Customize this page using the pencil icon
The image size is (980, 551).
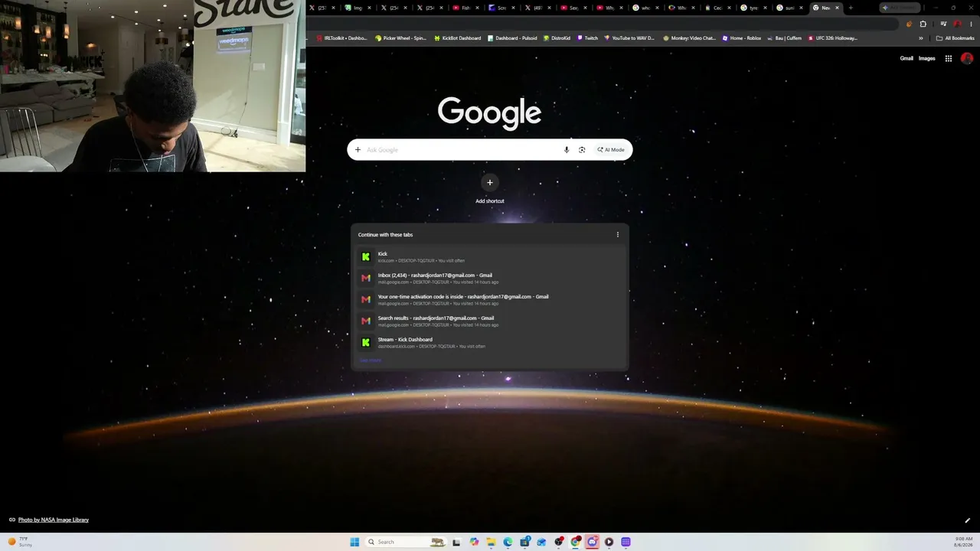click(x=968, y=520)
